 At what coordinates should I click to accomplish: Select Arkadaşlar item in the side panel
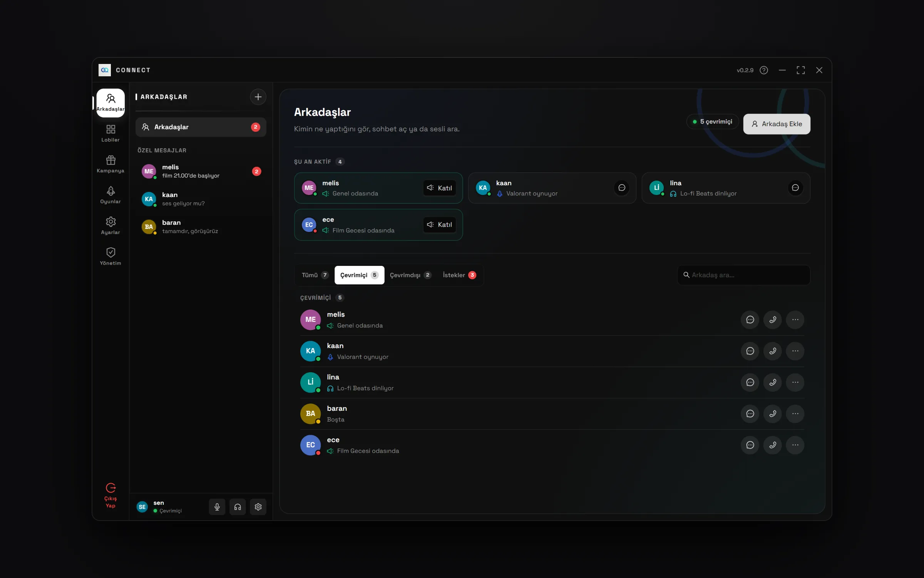coord(201,127)
